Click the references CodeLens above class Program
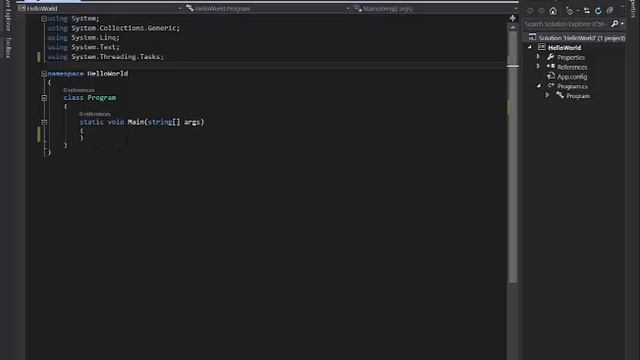The width and height of the screenshot is (640, 360). coord(79,90)
